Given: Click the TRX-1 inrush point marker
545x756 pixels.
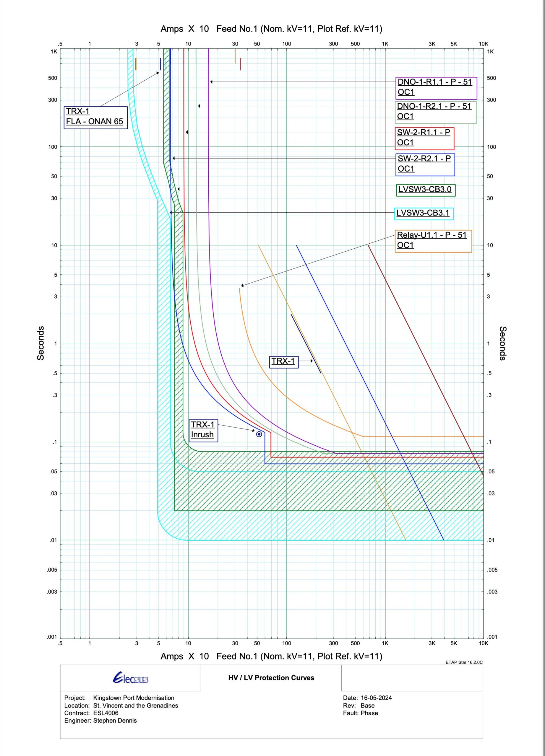Looking at the screenshot, I should 259,434.
